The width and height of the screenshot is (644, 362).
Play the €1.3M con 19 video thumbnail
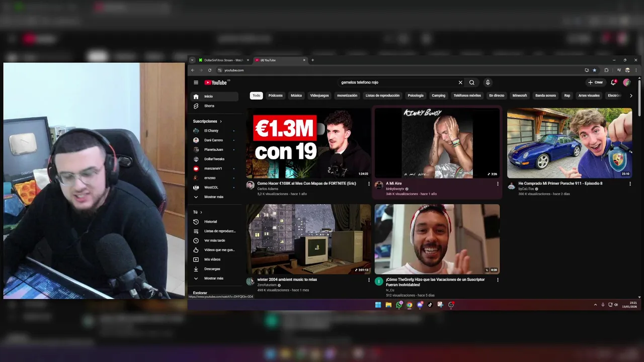308,143
